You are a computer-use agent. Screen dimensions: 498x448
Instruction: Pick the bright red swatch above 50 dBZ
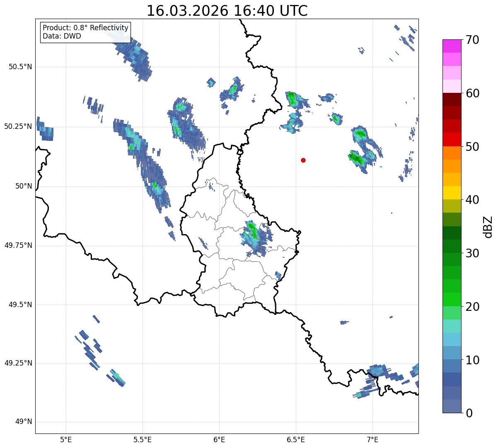pos(452,140)
